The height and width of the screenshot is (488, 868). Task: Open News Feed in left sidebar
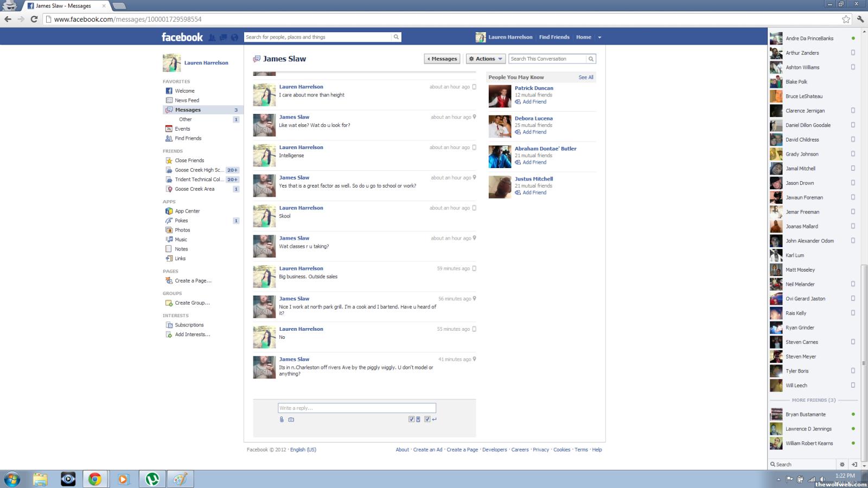coord(187,100)
